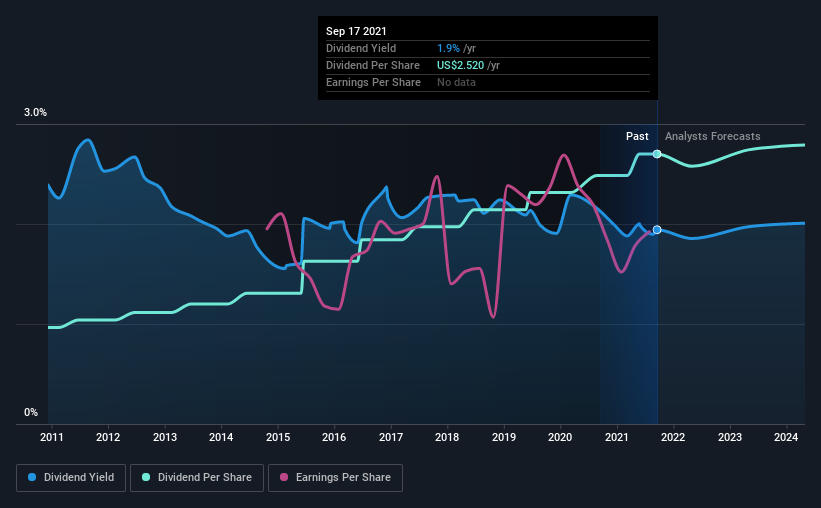The height and width of the screenshot is (508, 821).
Task: Click the 0% y-axis label
Action: [x=31, y=413]
